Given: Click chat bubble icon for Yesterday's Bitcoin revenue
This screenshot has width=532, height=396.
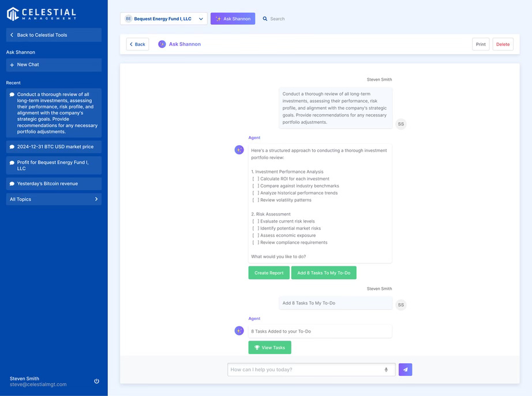Looking at the screenshot, I should pos(12,184).
